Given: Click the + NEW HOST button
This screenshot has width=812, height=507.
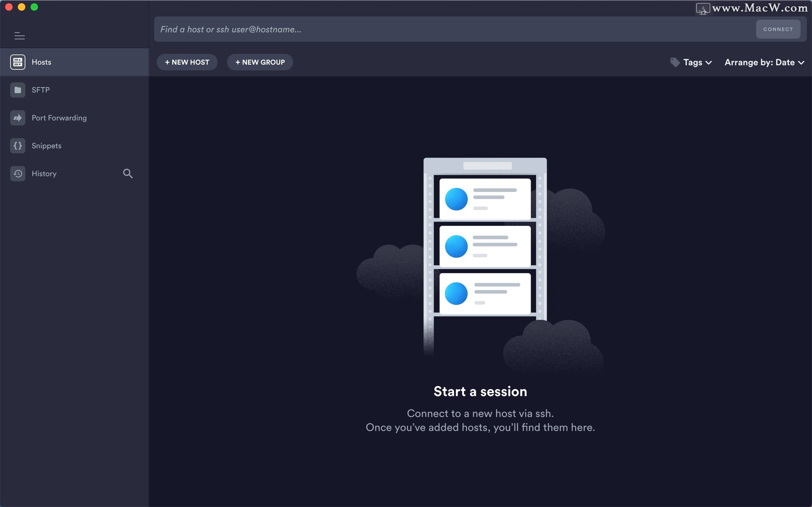Looking at the screenshot, I should pos(187,62).
